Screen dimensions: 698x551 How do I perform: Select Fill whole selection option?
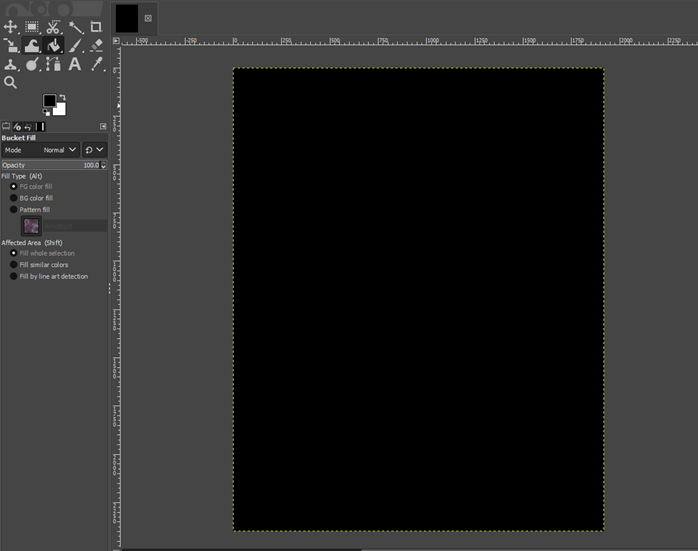(x=42, y=253)
